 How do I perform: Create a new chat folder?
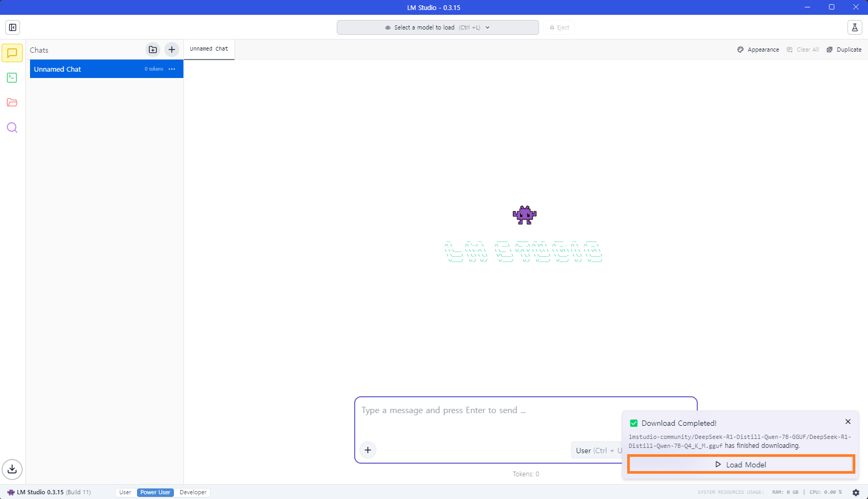[153, 50]
